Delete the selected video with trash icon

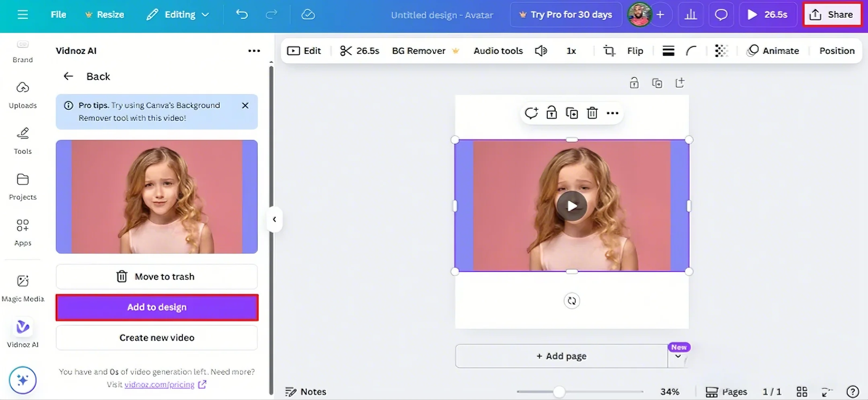592,113
